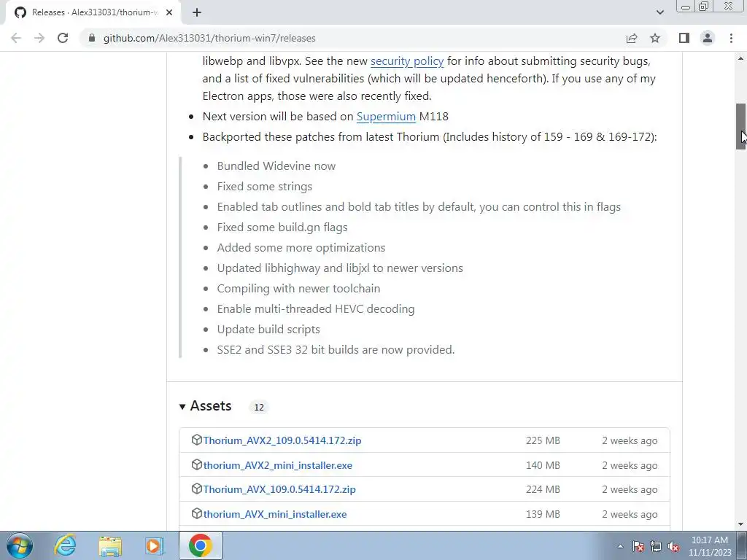Launch Internet Explorer from taskbar

pyautogui.click(x=65, y=545)
